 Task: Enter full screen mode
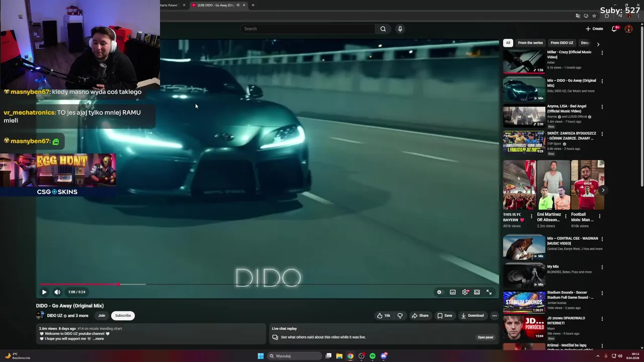[489, 292]
